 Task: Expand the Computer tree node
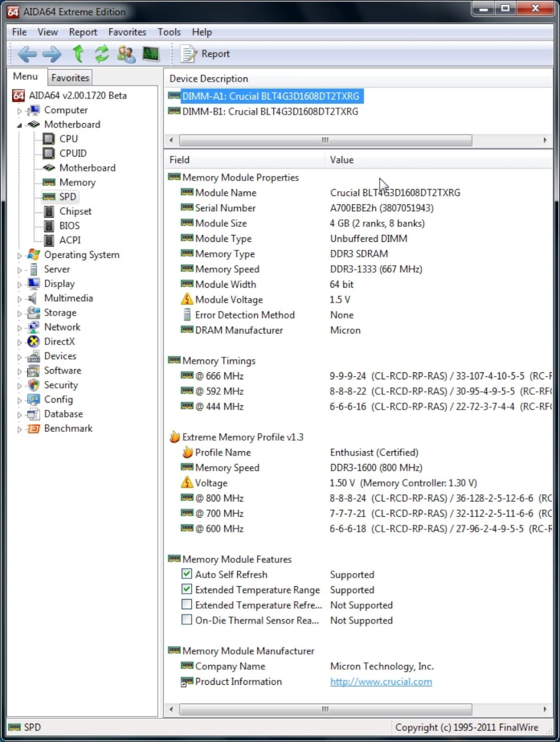(x=19, y=111)
